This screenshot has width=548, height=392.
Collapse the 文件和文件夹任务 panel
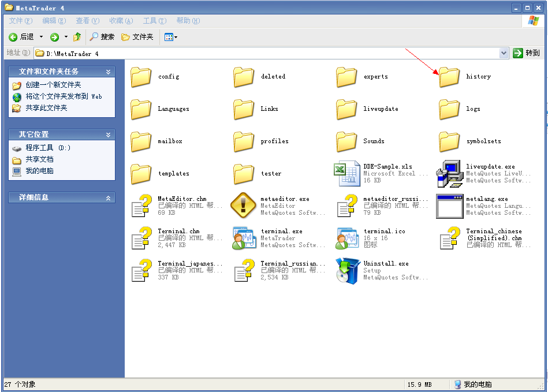pos(108,72)
